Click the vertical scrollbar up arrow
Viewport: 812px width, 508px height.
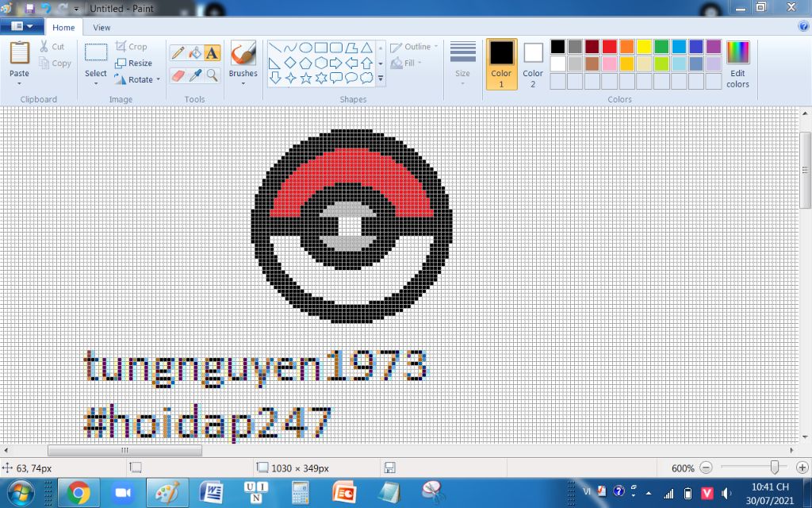click(806, 113)
